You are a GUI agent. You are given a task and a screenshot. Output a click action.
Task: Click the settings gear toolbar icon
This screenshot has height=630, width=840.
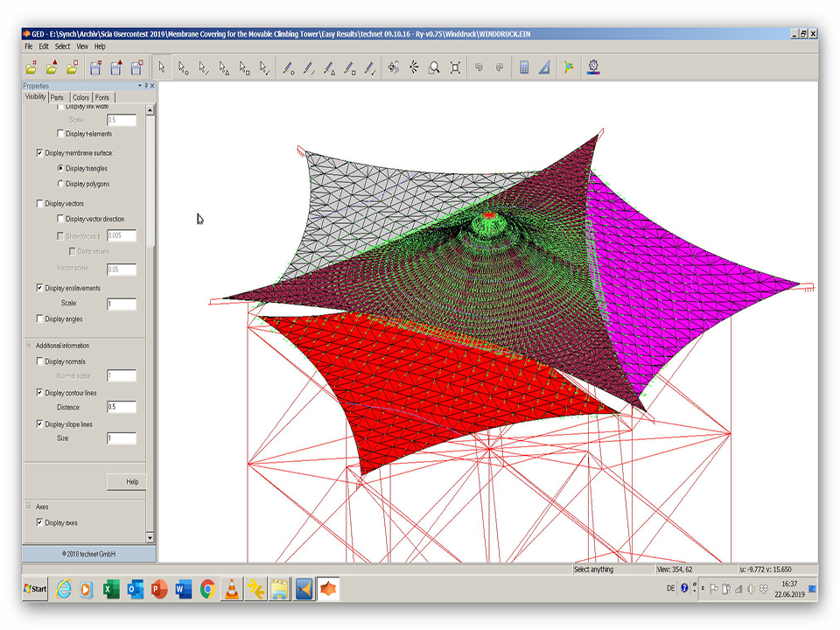594,66
